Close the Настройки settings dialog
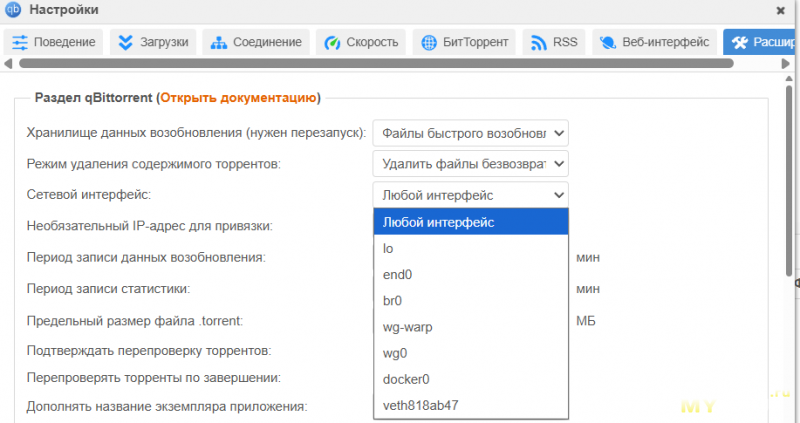The height and width of the screenshot is (423, 800). point(781,10)
